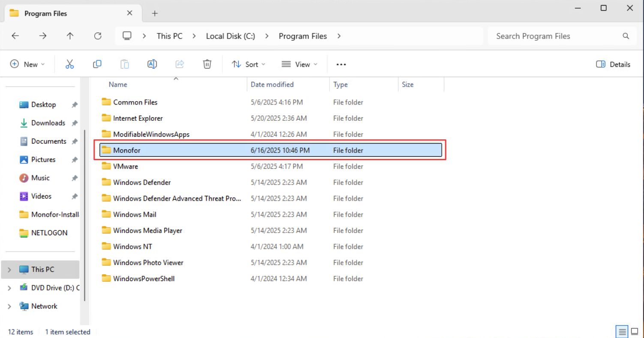The width and height of the screenshot is (644, 338).
Task: Click the Rename icon in toolbar
Action: [x=152, y=64]
